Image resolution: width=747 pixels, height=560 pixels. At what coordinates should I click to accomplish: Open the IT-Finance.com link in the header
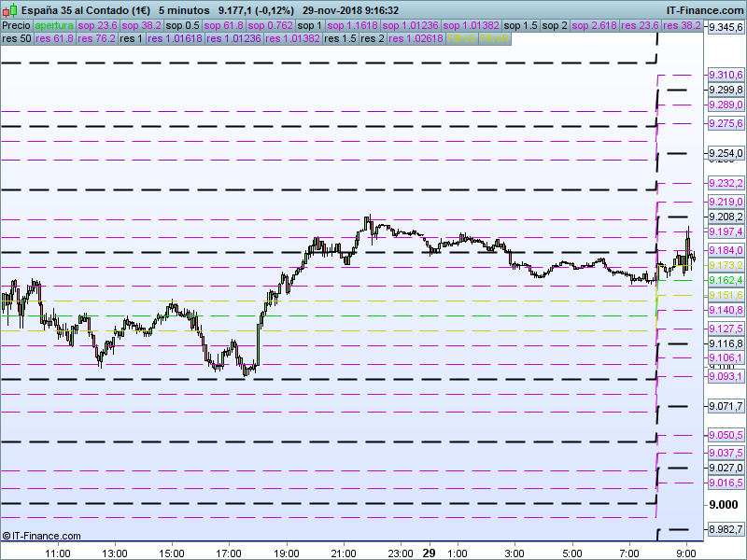705,10
